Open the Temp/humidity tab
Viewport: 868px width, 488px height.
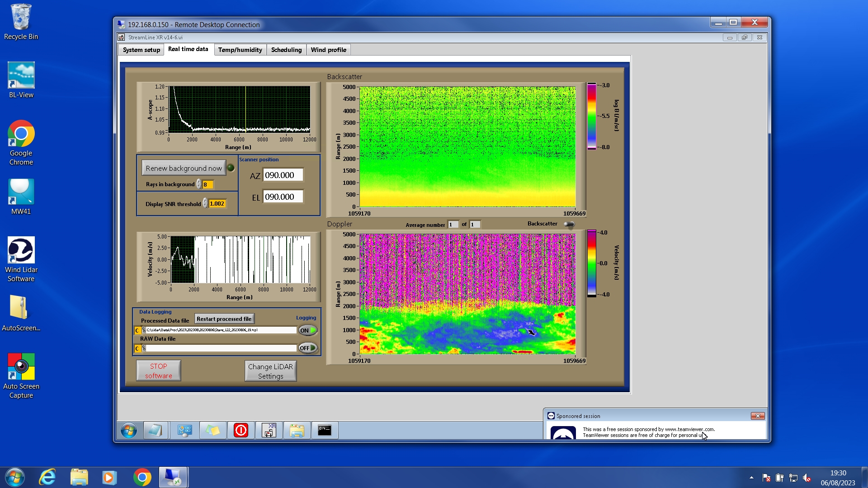pos(240,50)
